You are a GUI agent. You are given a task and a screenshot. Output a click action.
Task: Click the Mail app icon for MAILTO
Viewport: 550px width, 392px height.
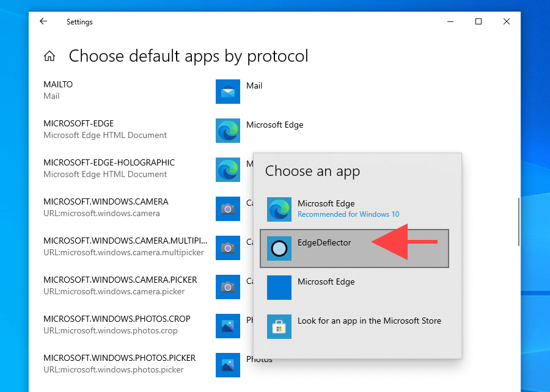[x=228, y=92]
